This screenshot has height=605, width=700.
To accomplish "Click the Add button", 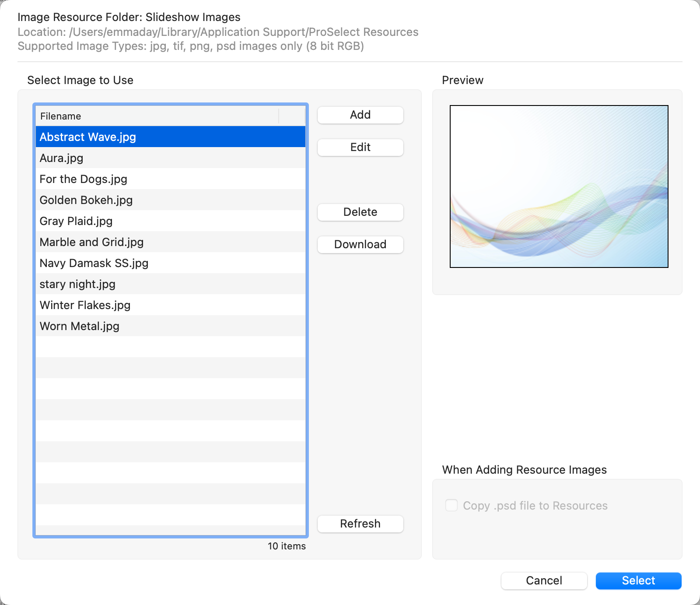I will (x=360, y=115).
